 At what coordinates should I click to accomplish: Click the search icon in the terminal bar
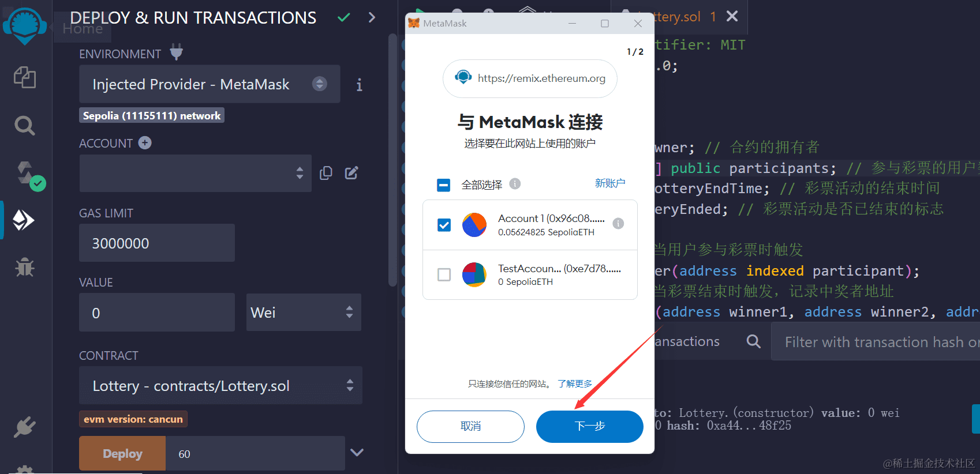[753, 341]
